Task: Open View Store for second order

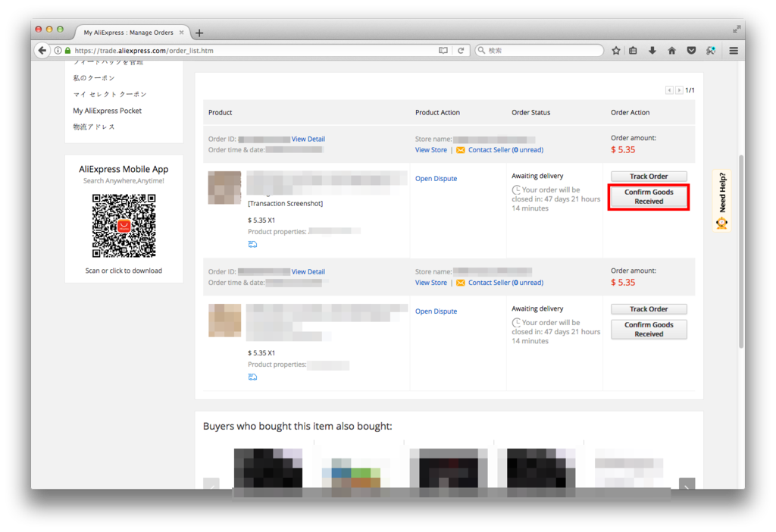Action: click(431, 283)
